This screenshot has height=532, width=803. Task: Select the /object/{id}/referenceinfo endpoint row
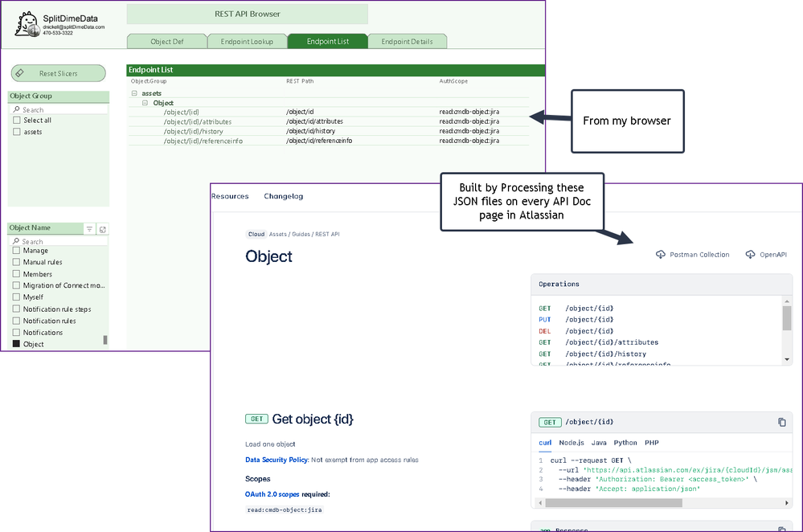point(328,141)
